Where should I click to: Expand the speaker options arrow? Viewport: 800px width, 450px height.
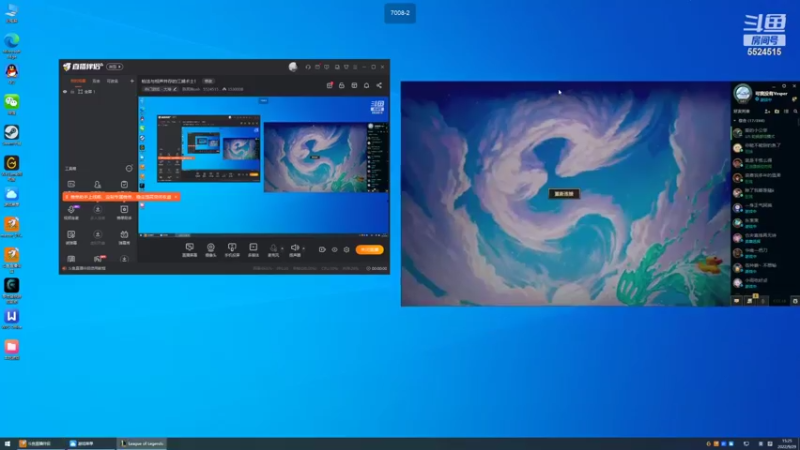[304, 248]
